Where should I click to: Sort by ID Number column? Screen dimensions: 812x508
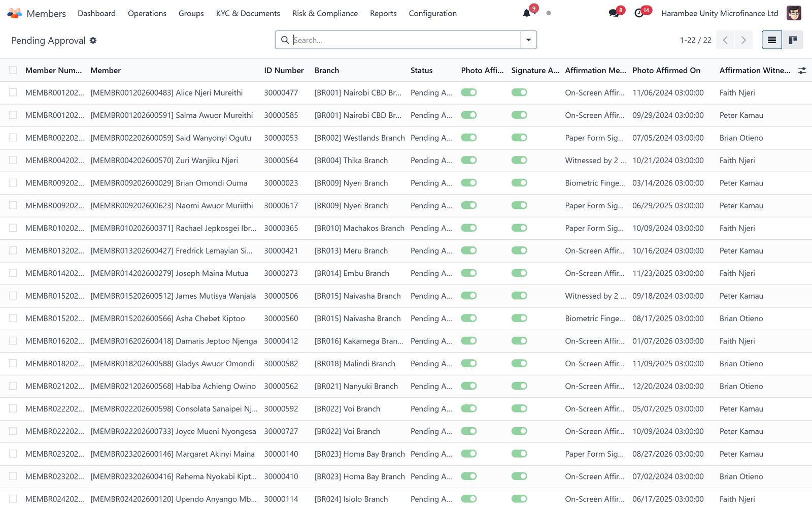click(284, 71)
